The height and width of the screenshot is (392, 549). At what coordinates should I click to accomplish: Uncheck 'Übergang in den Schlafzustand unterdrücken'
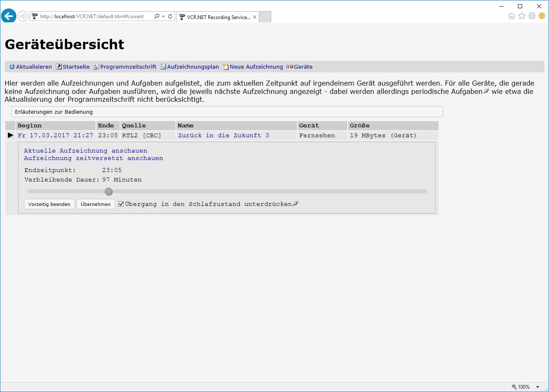pyautogui.click(x=121, y=204)
